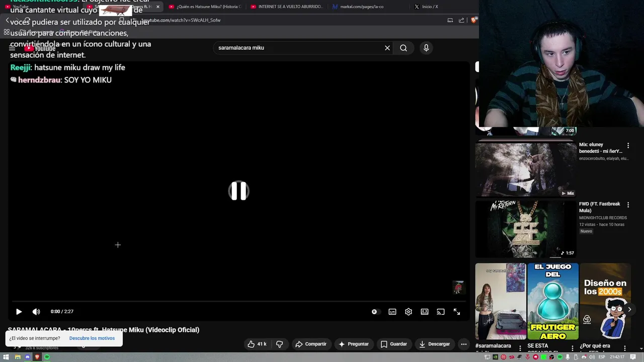Image resolution: width=644 pixels, height=362 pixels.
Task: Save the video with Guardar
Action: (x=394, y=344)
